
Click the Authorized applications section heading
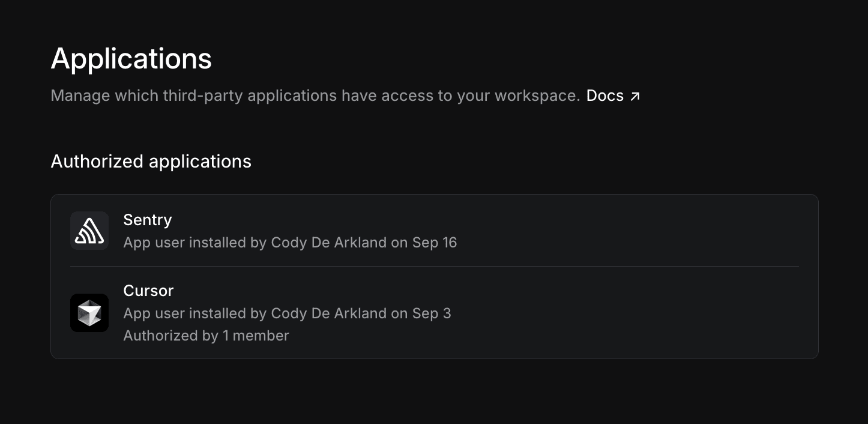151,161
